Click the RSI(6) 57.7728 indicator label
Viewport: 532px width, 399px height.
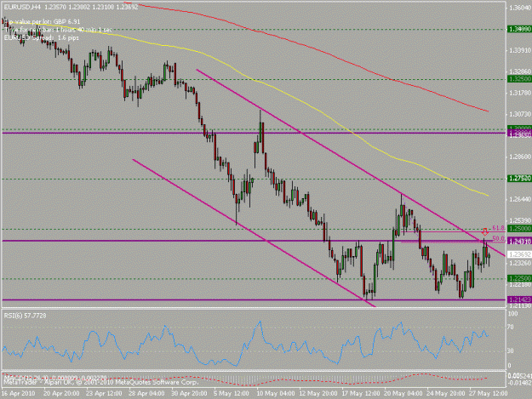(x=25, y=316)
